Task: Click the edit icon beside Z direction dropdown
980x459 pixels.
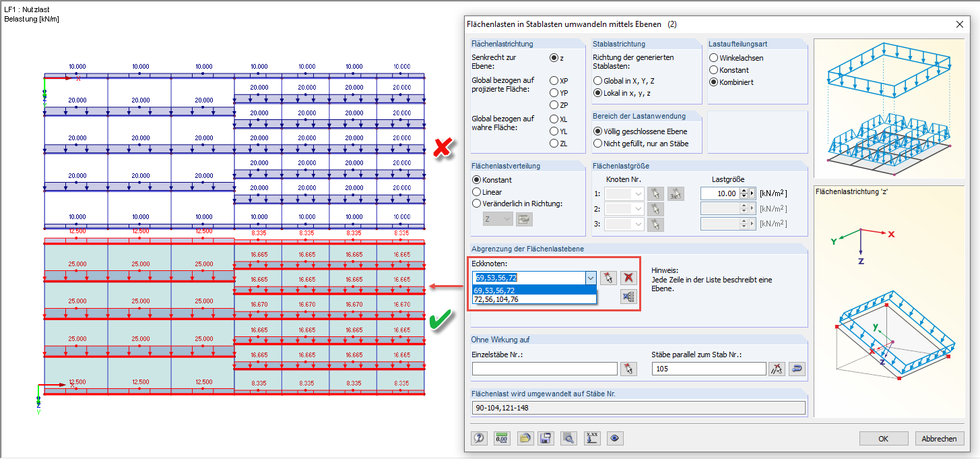Action: point(523,218)
